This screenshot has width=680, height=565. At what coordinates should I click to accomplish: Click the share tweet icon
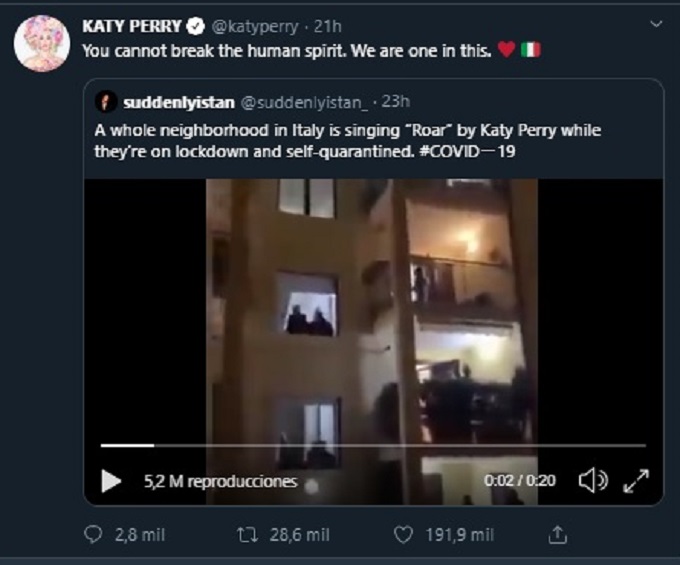pos(559,535)
